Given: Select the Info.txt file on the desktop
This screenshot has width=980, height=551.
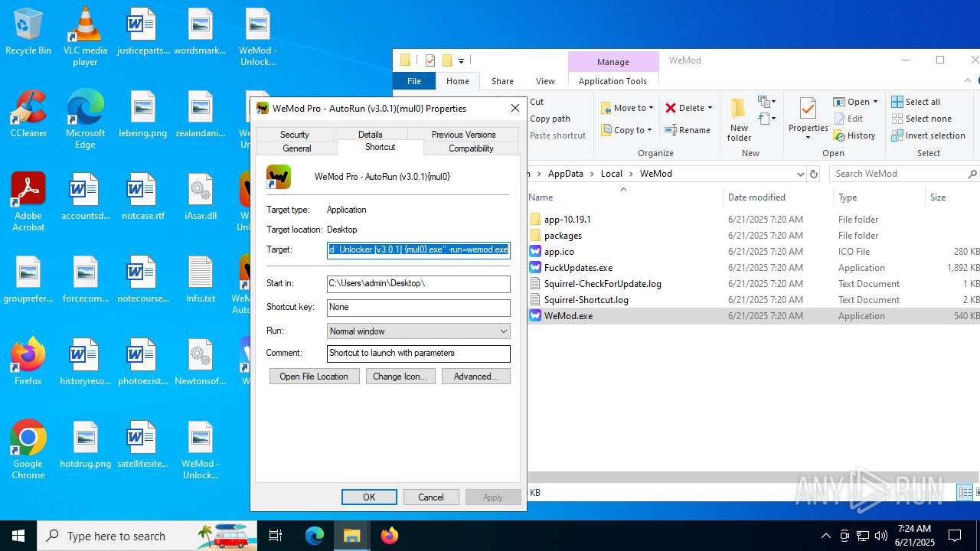Looking at the screenshot, I should (x=200, y=279).
